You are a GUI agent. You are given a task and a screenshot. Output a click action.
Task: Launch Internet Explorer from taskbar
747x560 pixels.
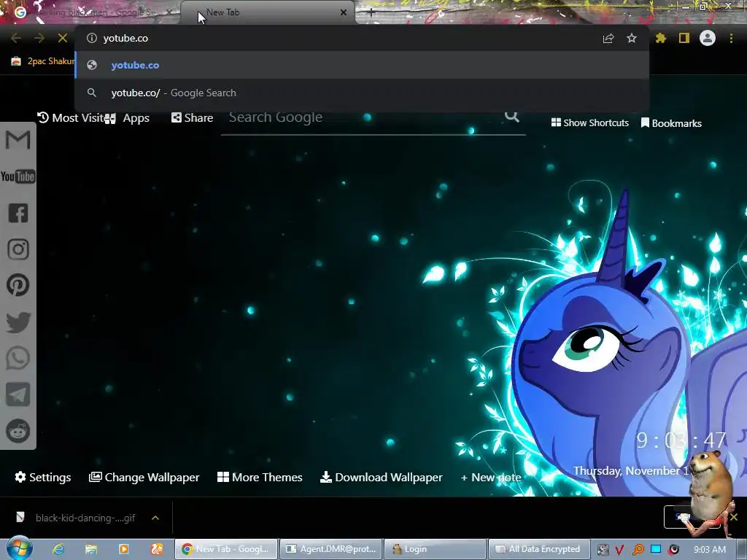click(x=58, y=549)
